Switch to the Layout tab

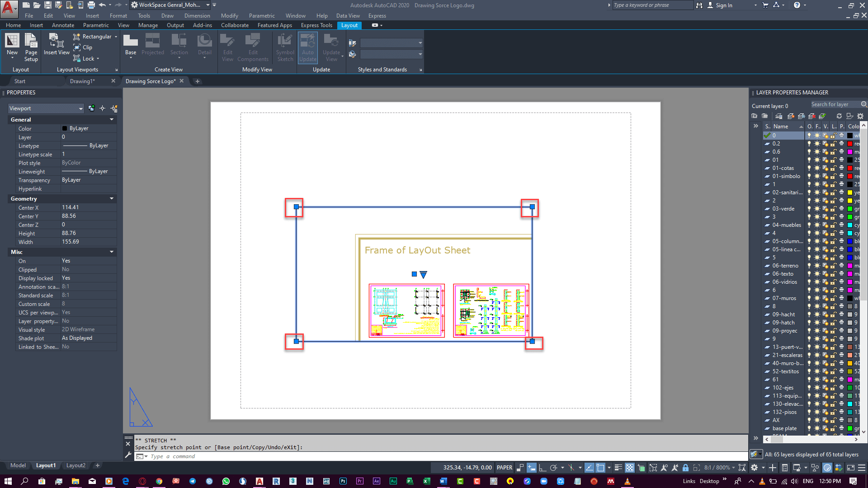(350, 25)
